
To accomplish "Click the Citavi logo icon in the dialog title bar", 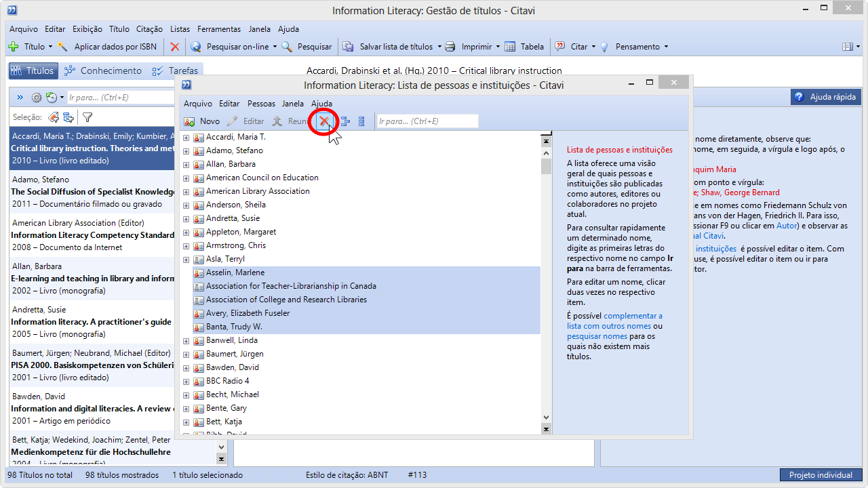I will point(186,84).
